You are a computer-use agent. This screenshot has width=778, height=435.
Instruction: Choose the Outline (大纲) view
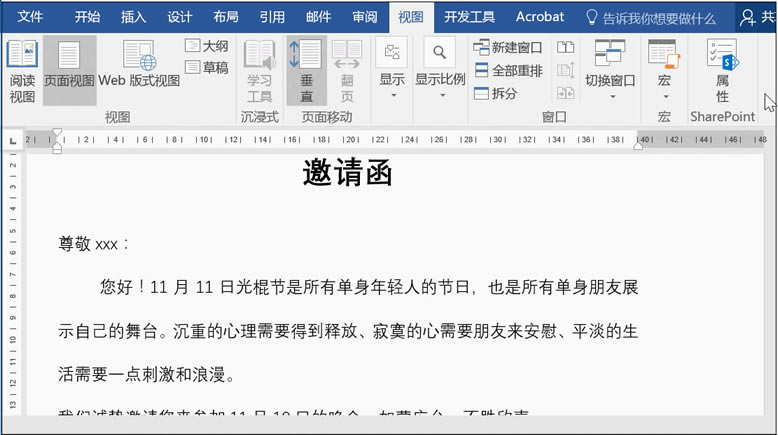coord(206,46)
